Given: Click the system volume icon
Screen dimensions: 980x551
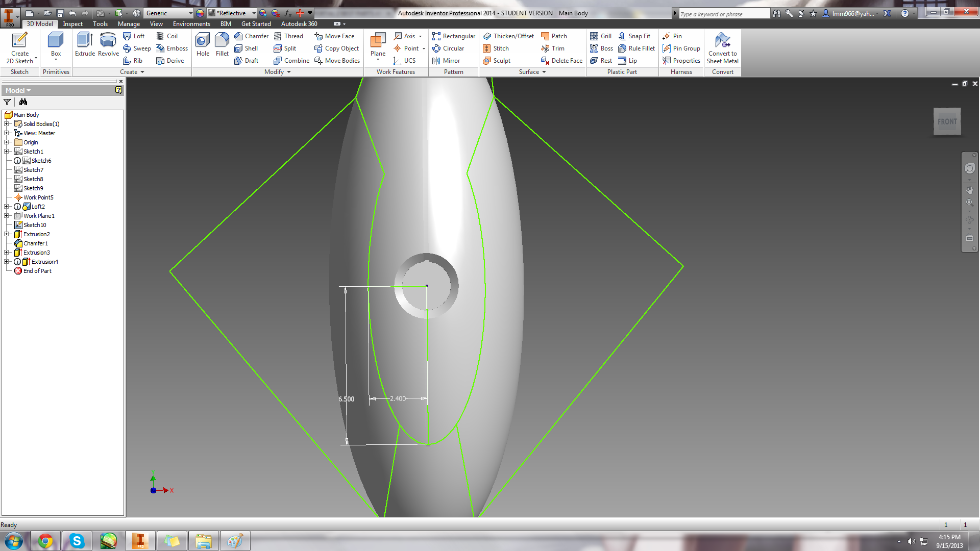Looking at the screenshot, I should click(911, 541).
